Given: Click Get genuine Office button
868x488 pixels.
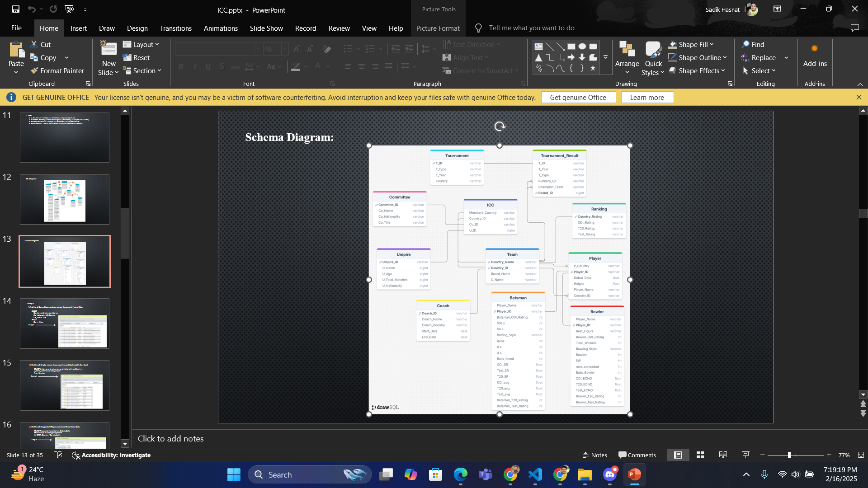Looking at the screenshot, I should point(578,97).
